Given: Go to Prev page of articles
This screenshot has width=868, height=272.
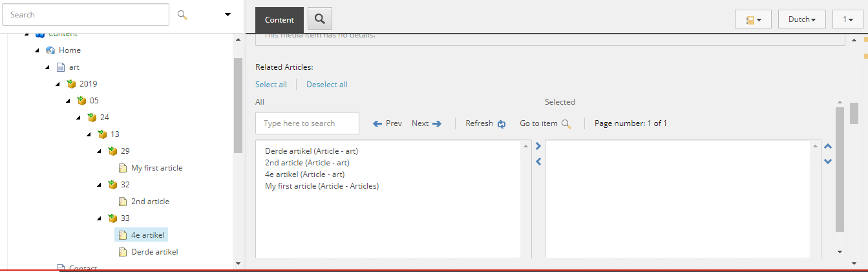Looking at the screenshot, I should tap(387, 123).
